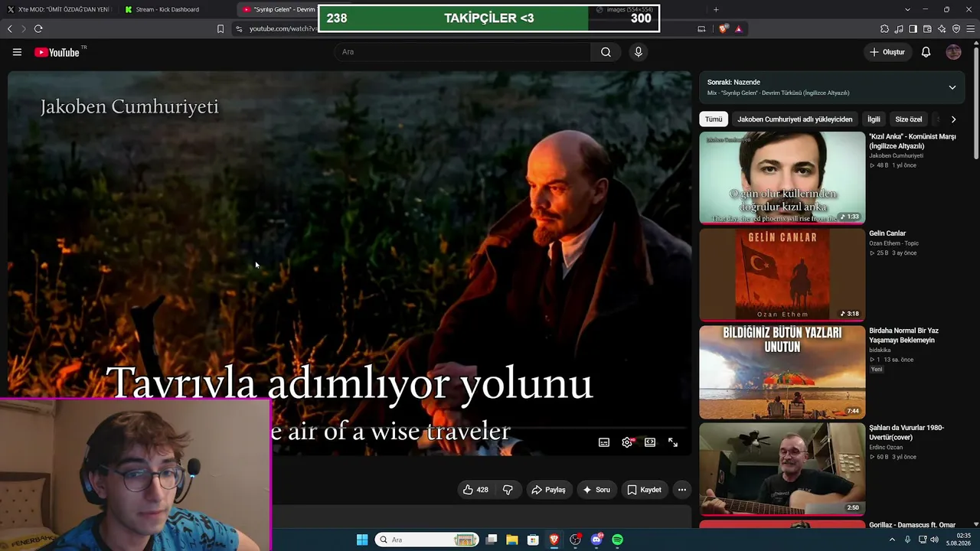The height and width of the screenshot is (551, 980).
Task: Go to the YouTube home logo
Action: point(57,52)
